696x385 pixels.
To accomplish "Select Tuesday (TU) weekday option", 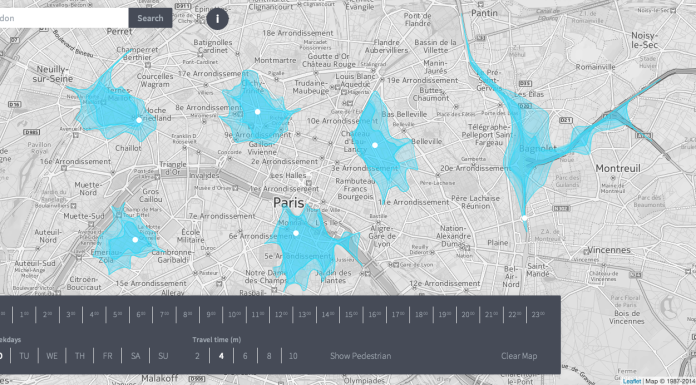I will click(24, 356).
